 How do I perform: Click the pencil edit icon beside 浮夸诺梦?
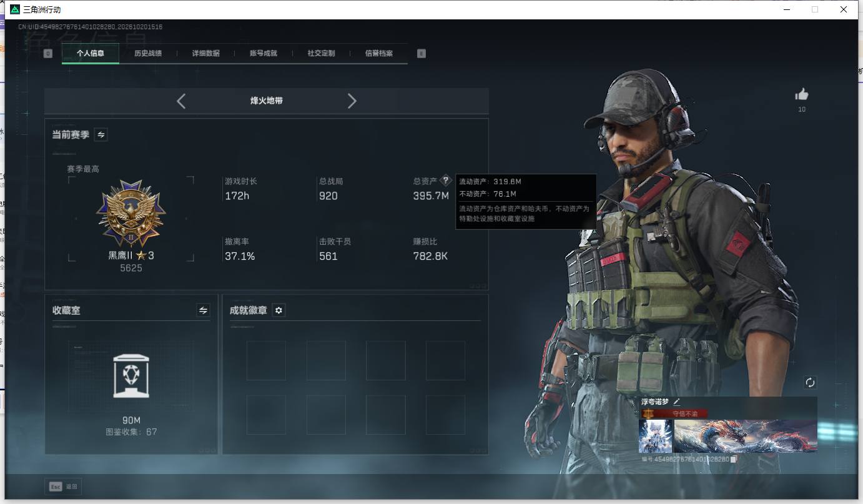(x=676, y=402)
